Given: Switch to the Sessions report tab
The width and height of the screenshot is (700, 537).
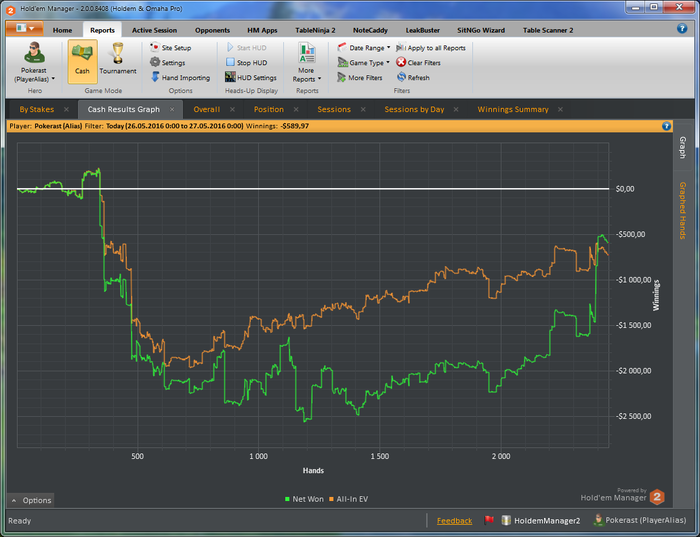Looking at the screenshot, I should pyautogui.click(x=334, y=109).
